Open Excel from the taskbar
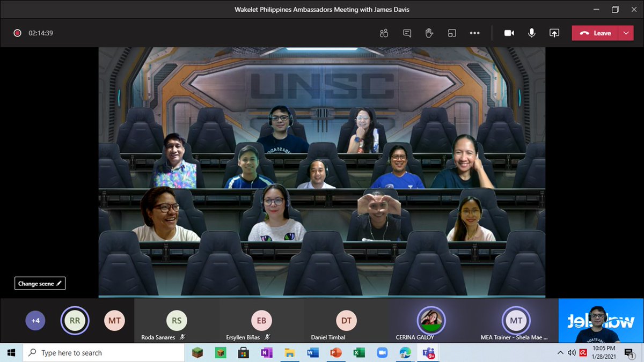 tap(359, 353)
